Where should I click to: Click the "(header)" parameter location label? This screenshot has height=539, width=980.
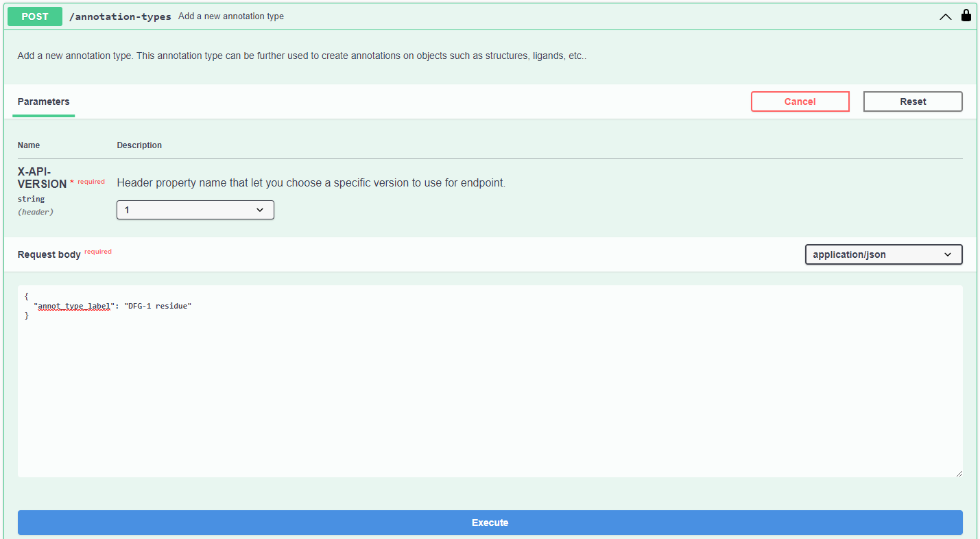36,212
